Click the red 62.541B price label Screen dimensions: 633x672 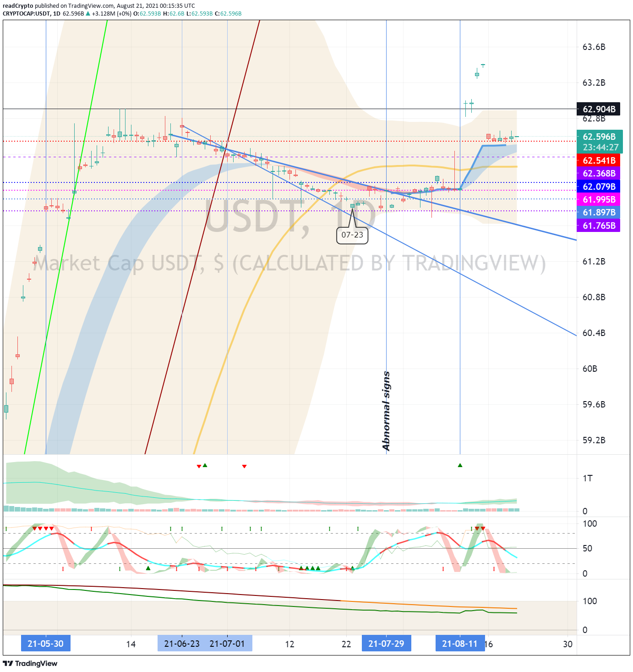(x=599, y=160)
